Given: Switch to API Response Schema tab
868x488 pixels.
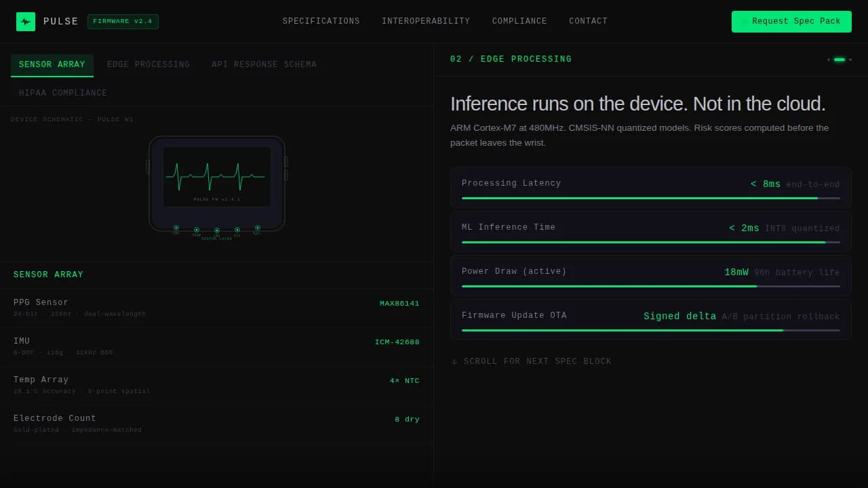Looking at the screenshot, I should 264,65.
